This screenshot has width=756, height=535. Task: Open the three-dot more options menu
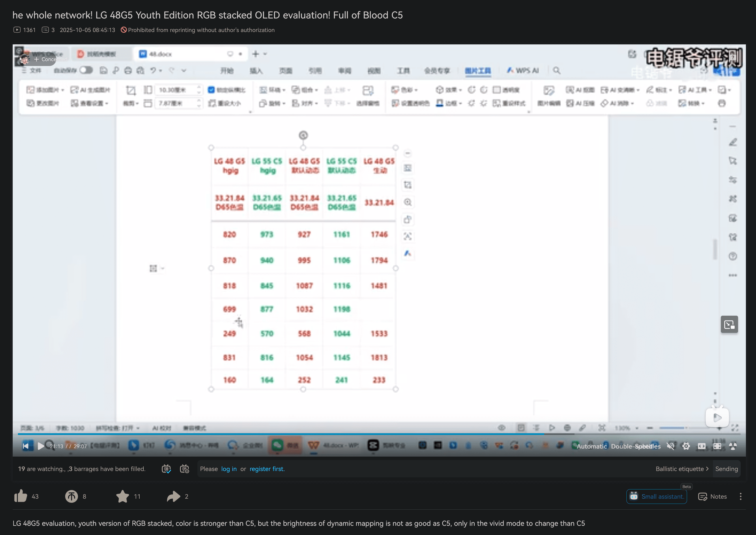740,496
